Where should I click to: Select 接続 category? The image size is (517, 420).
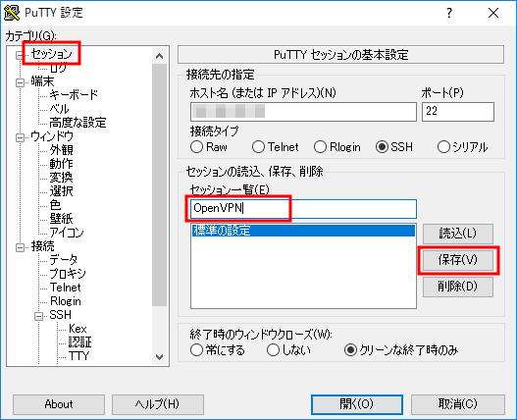[x=42, y=246]
